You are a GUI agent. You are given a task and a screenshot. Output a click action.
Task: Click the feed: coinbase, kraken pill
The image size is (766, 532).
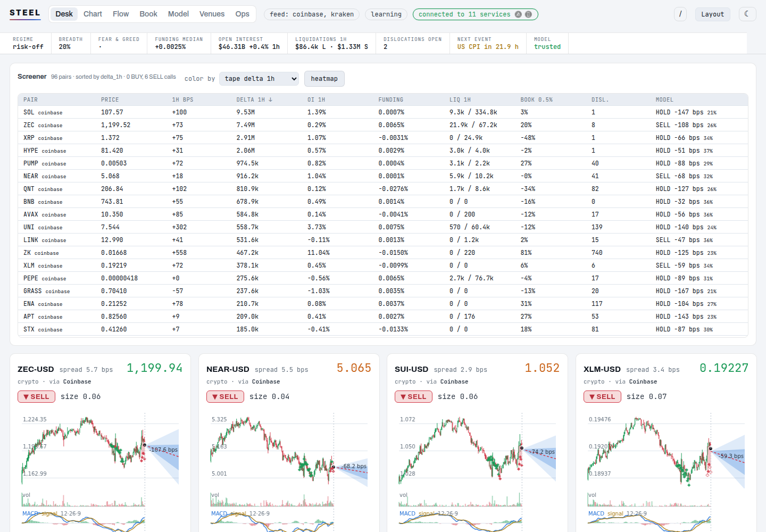[312, 14]
